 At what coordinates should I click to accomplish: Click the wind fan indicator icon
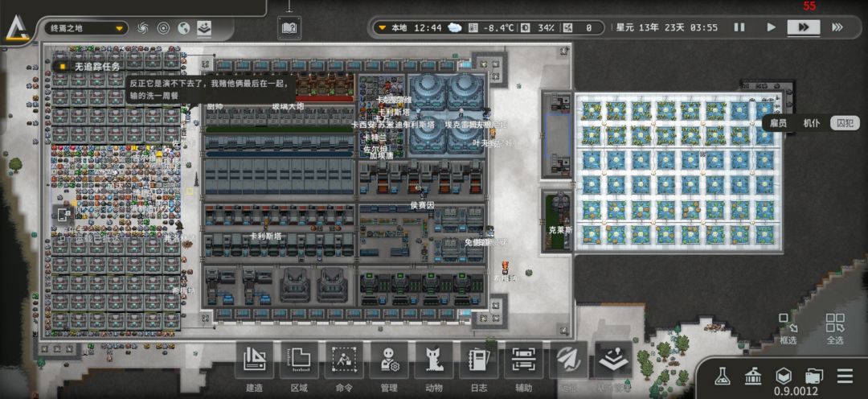click(x=568, y=27)
